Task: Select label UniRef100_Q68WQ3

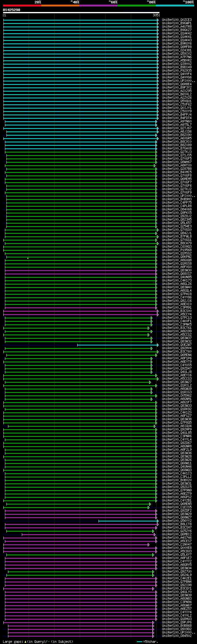Action: point(177,470)
